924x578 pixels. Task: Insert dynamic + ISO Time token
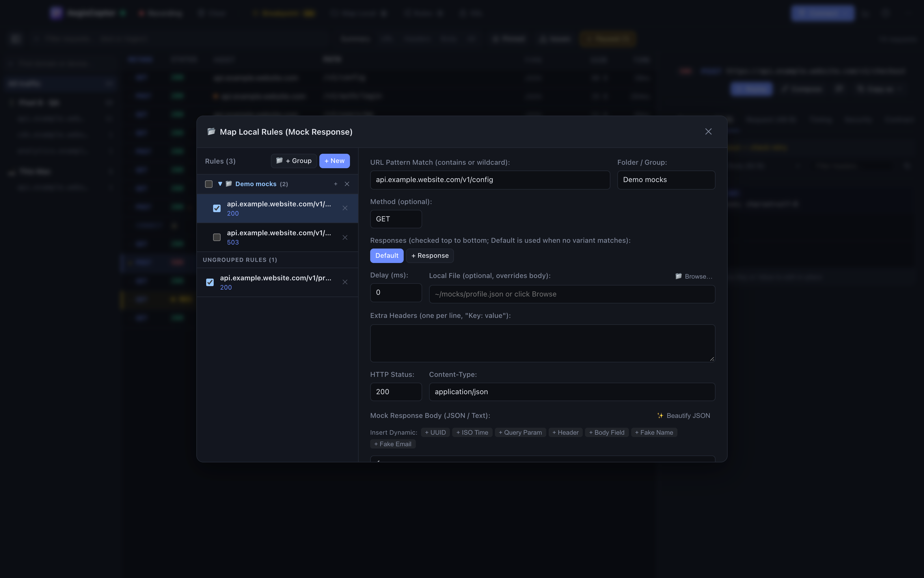coord(472,432)
